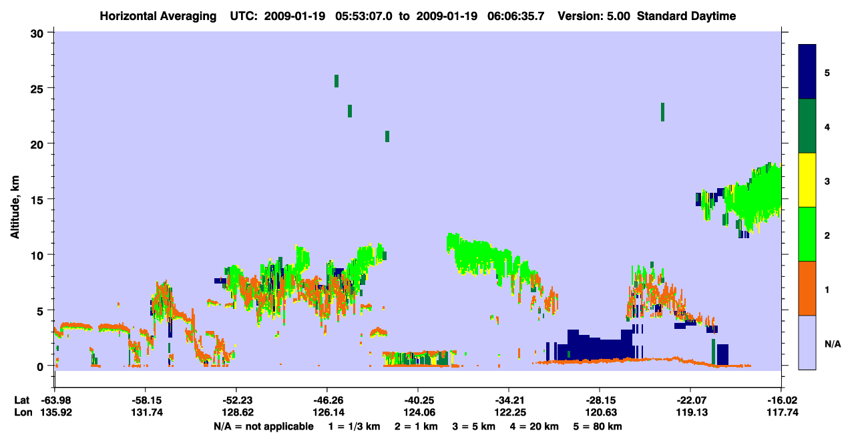Screen dimensions: 868x445
Task: Click 'Standard Daytime' in the title
Action: pyautogui.click(x=686, y=16)
